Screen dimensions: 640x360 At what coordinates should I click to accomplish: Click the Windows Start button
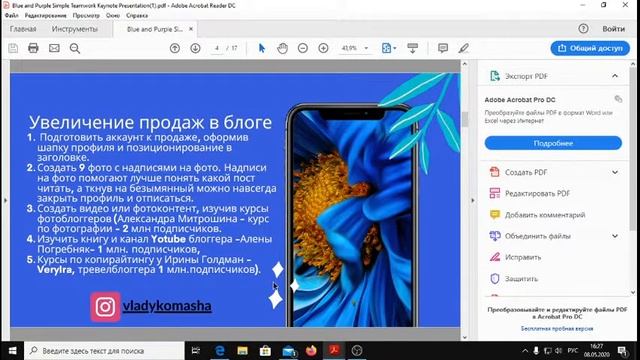12,351
